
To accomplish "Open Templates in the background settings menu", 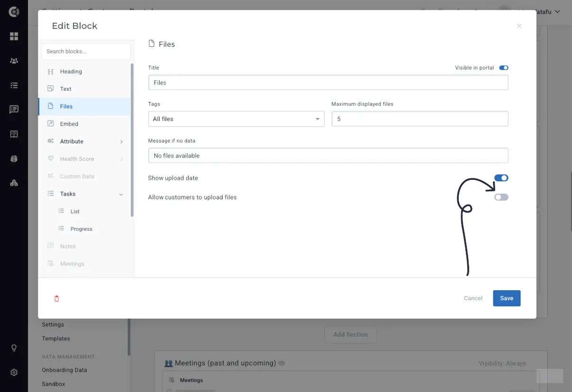I will [56, 339].
